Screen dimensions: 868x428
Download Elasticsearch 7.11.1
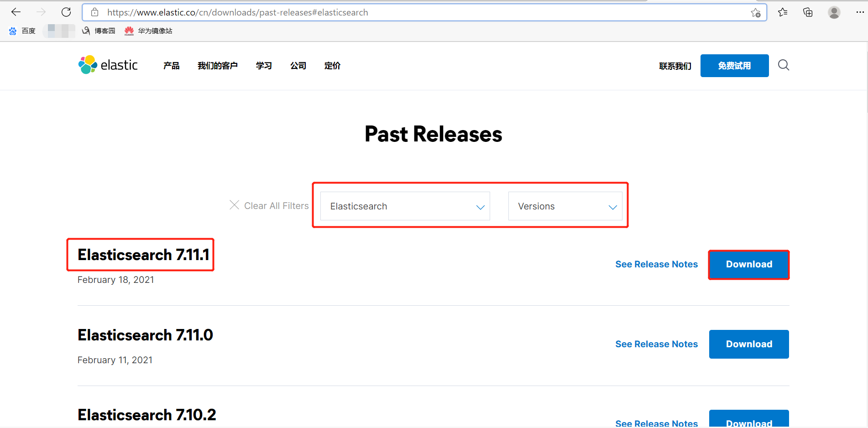point(749,265)
